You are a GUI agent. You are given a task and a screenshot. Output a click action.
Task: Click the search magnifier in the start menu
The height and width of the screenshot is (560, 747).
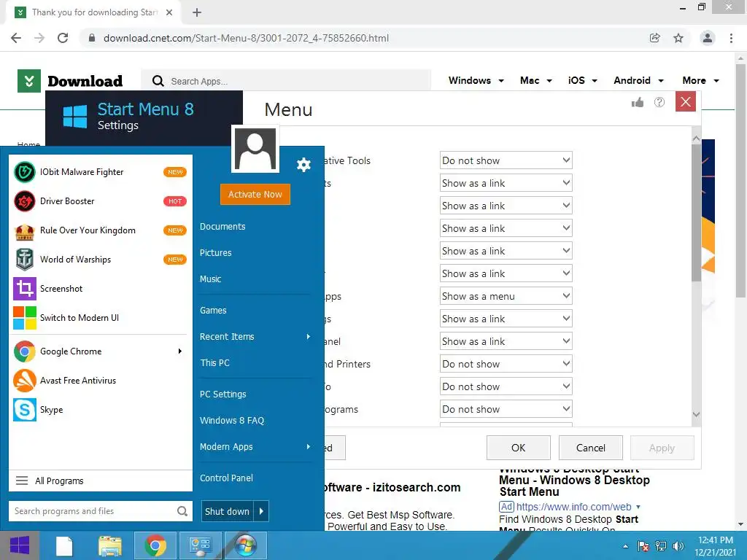click(182, 511)
